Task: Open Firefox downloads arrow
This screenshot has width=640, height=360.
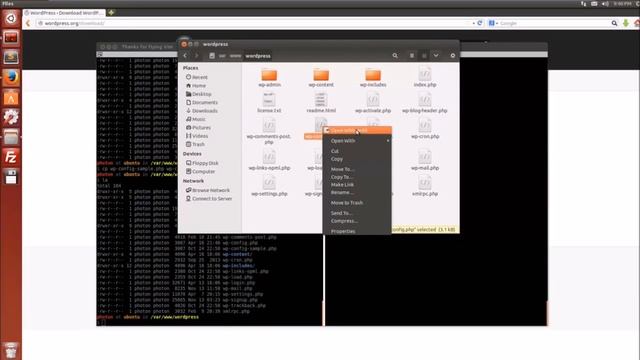Action: click(x=626, y=23)
